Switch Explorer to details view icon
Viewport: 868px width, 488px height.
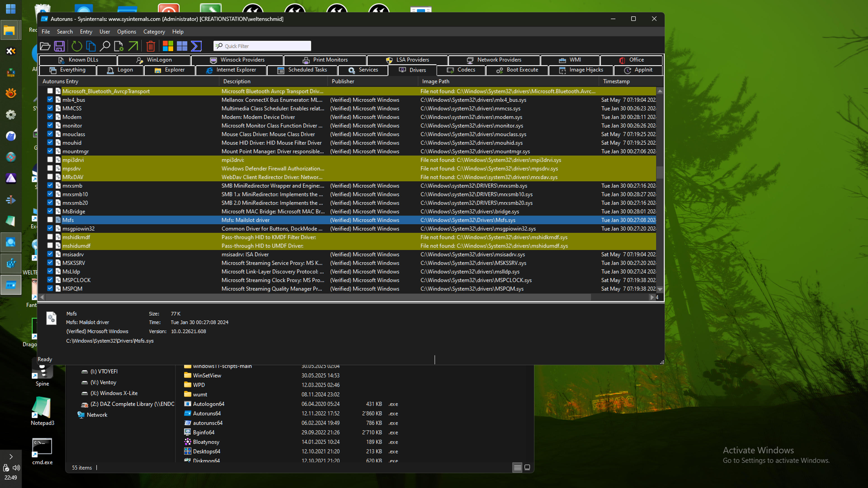pos(517,467)
